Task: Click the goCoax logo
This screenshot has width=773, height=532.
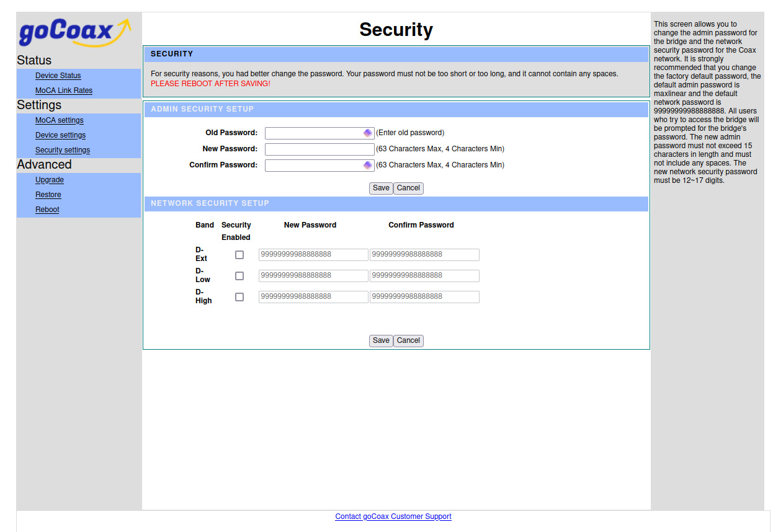Action: pos(74,33)
